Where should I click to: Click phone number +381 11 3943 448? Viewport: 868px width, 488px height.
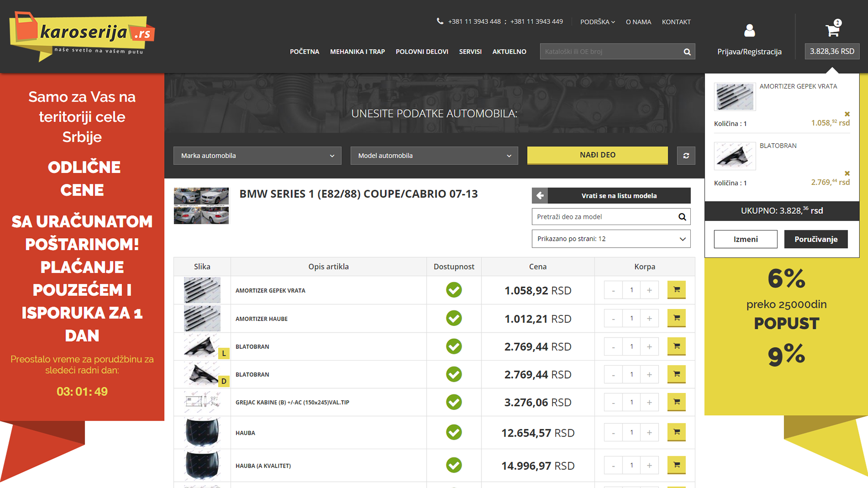tap(474, 22)
